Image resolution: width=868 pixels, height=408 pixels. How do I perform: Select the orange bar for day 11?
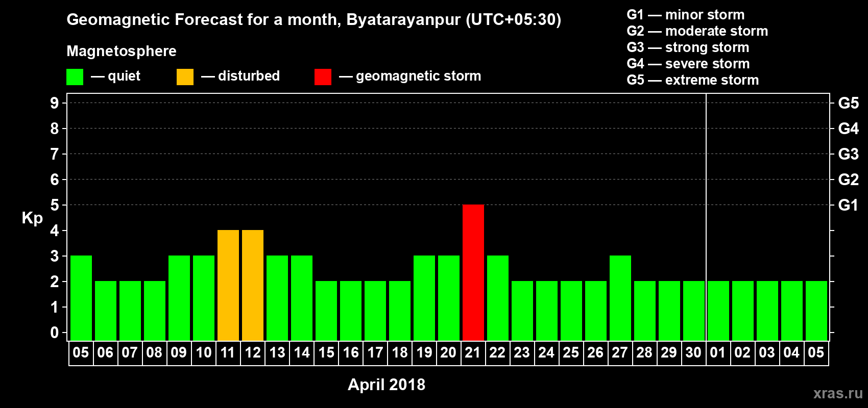(x=228, y=285)
